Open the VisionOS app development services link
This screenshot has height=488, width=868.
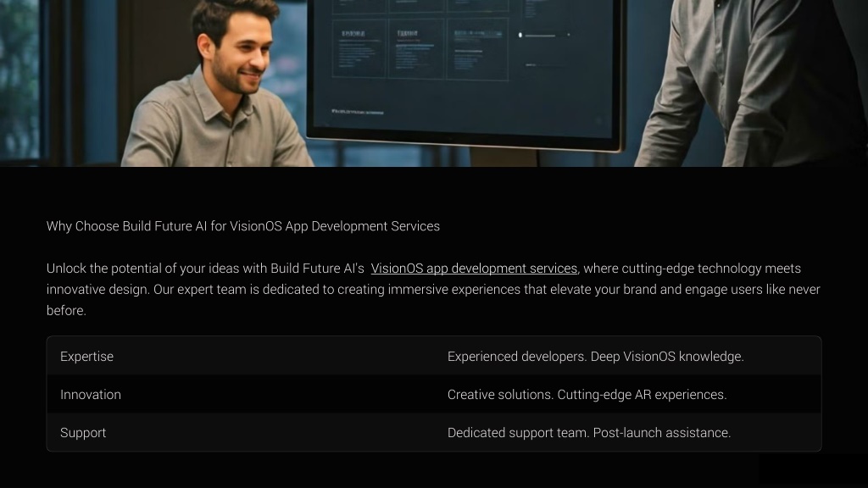(474, 269)
